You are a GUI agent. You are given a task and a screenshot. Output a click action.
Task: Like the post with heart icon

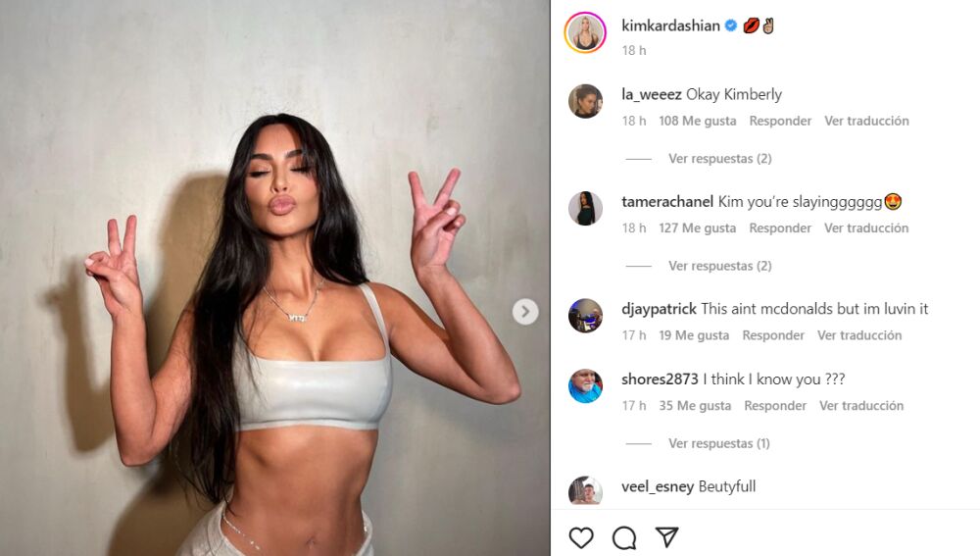click(580, 537)
